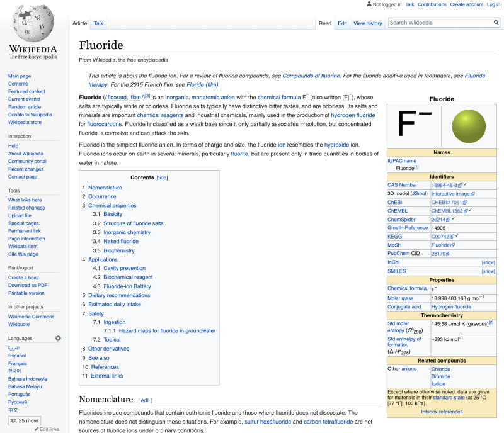Open the View history tab
The height and width of the screenshot is (433, 504).
click(x=368, y=23)
